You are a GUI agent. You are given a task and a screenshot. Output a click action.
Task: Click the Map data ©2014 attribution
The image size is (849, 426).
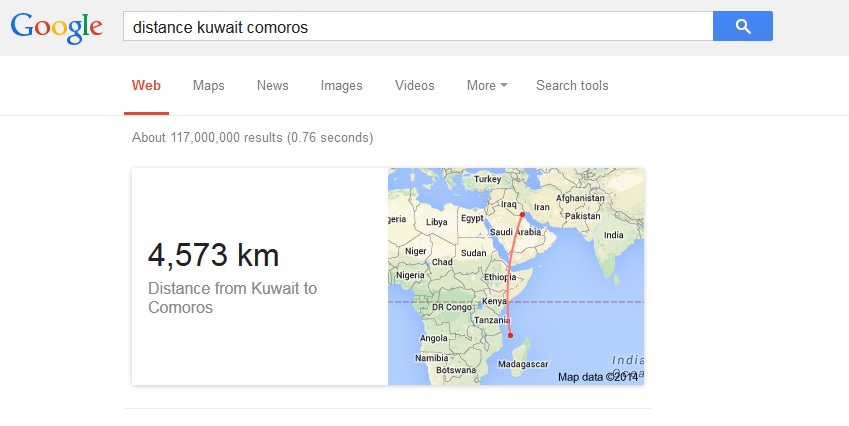(598, 377)
